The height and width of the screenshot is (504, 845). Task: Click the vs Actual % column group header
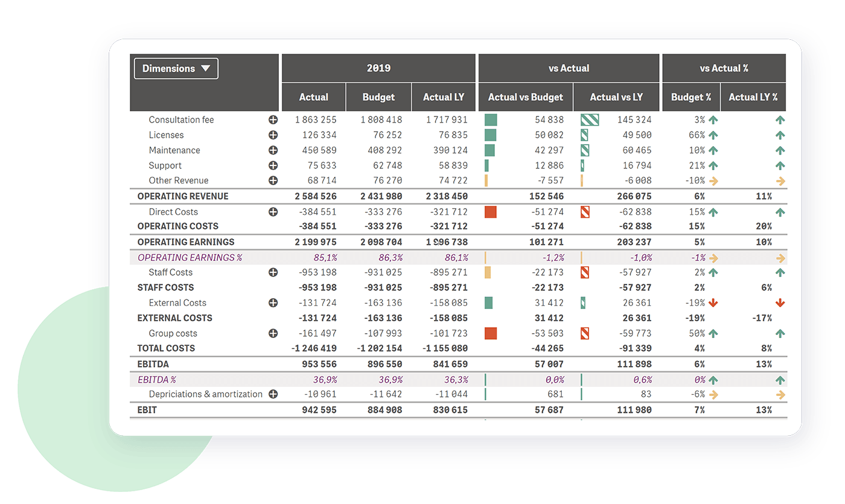[x=724, y=68]
